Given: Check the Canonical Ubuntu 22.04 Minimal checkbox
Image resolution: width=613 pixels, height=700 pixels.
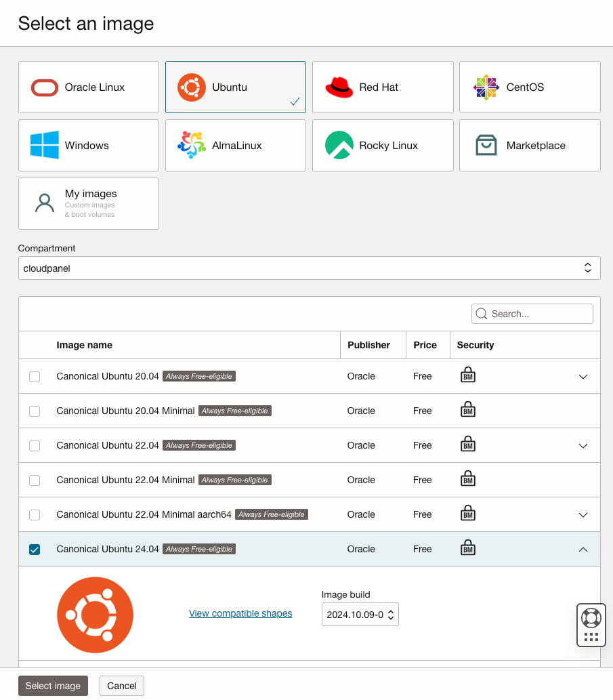Looking at the screenshot, I should coord(35,480).
